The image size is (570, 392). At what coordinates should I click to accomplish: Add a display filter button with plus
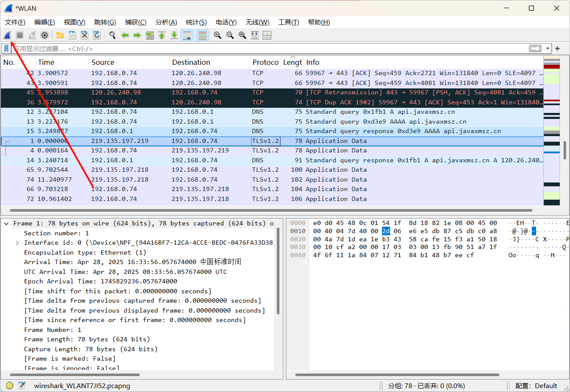[558, 49]
